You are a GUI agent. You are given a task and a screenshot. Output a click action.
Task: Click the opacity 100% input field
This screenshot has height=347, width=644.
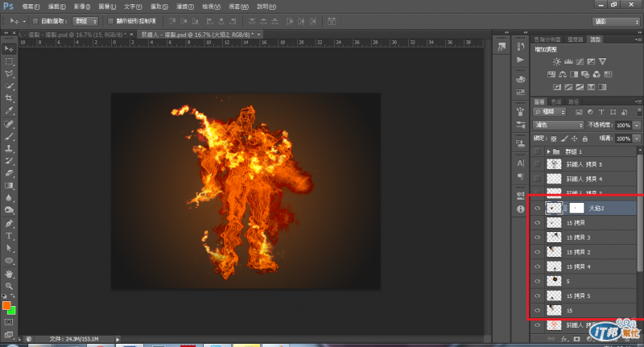pos(623,126)
